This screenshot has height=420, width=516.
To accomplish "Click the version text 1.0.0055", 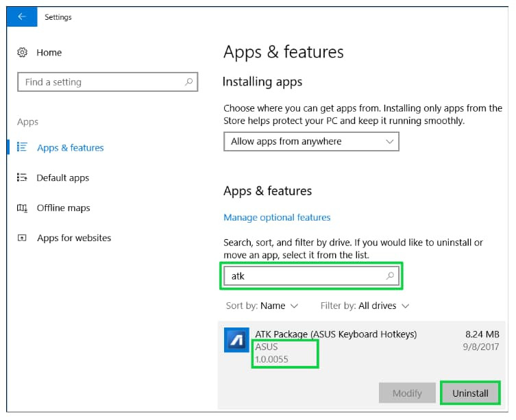I will point(271,360).
